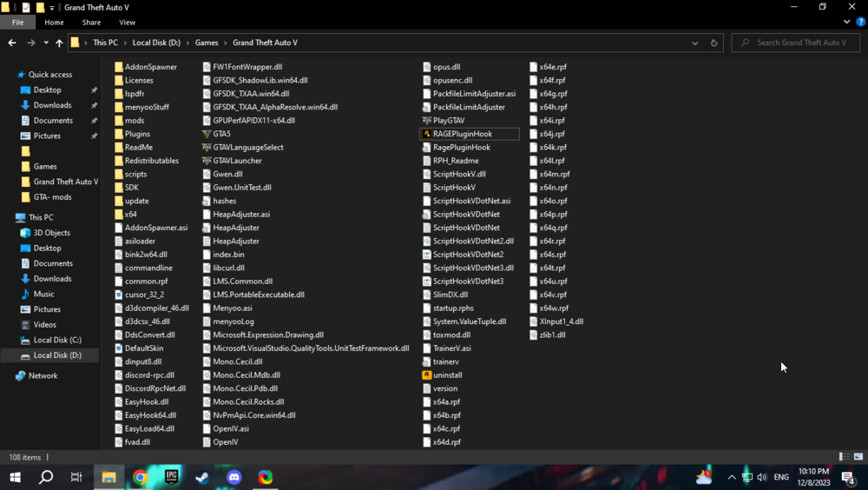Viewport: 868px width, 490px height.
Task: Open Windows search from the taskbar
Action: 46,477
